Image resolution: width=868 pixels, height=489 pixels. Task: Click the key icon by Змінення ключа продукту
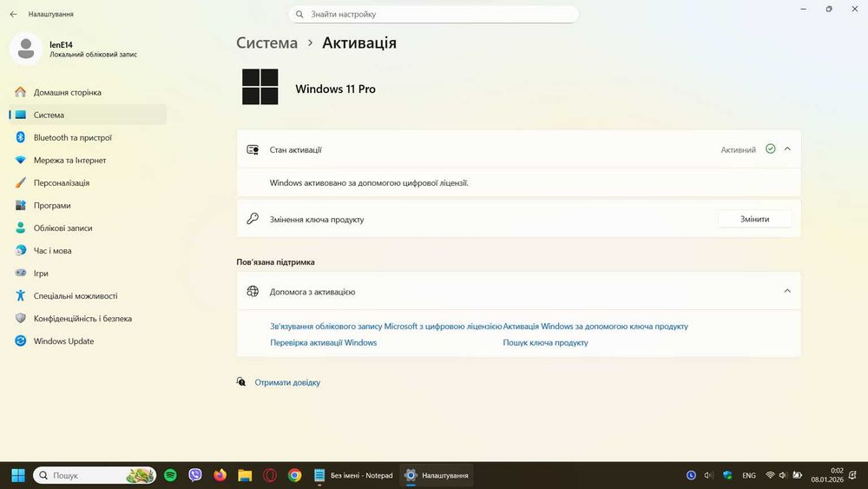[253, 219]
